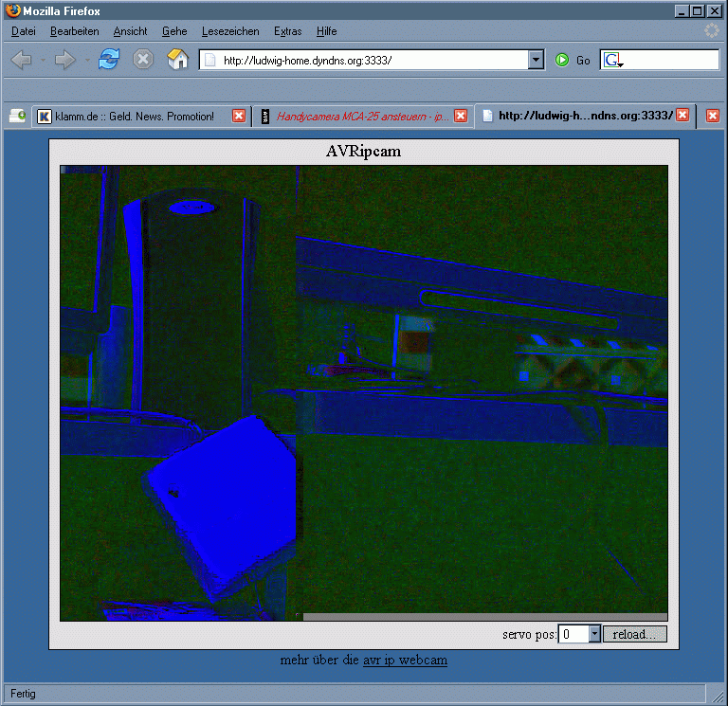
Task: Click the page icon in the address bar
Action: coord(210,60)
